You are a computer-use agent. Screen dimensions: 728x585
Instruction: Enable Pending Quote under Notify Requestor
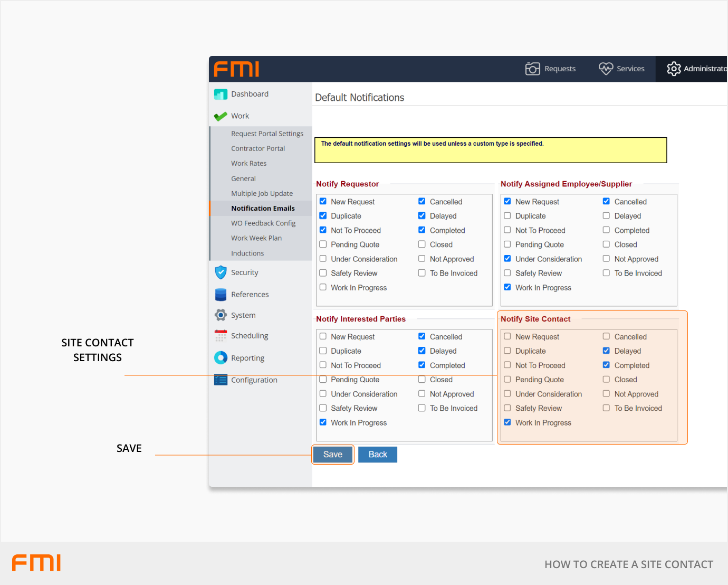pyautogui.click(x=323, y=244)
